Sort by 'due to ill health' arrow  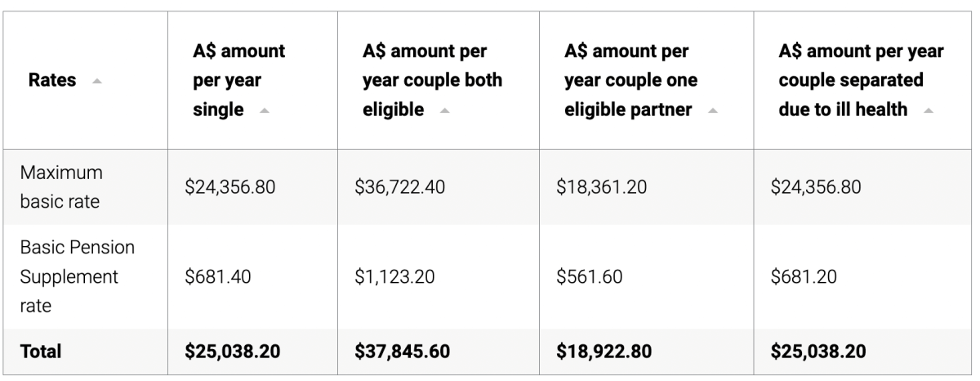930,110
